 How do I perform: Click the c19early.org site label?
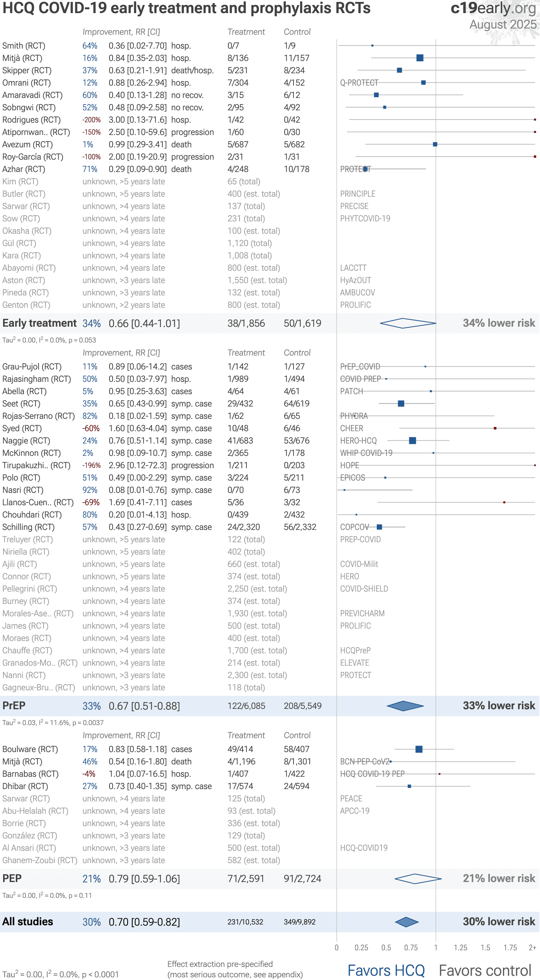point(493,8)
